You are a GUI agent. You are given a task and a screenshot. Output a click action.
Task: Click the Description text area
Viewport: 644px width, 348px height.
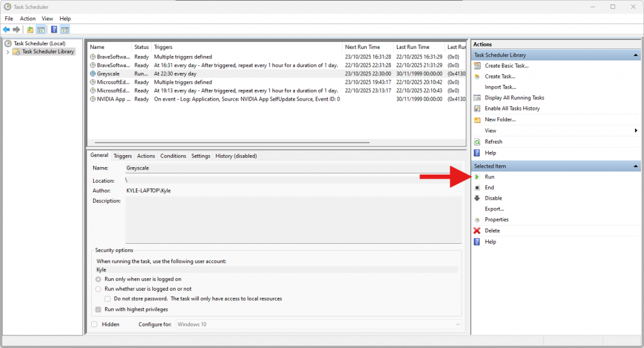[x=293, y=220]
